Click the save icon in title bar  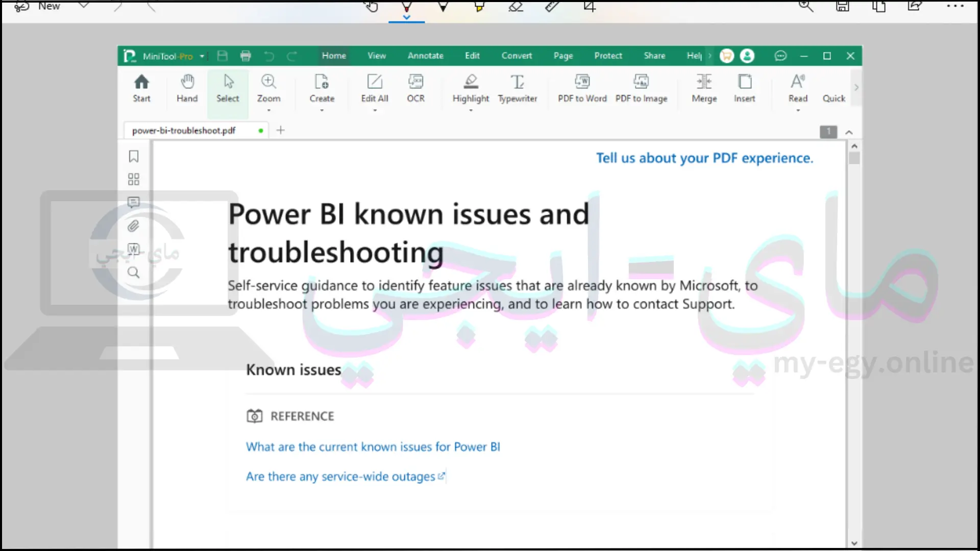coord(222,56)
